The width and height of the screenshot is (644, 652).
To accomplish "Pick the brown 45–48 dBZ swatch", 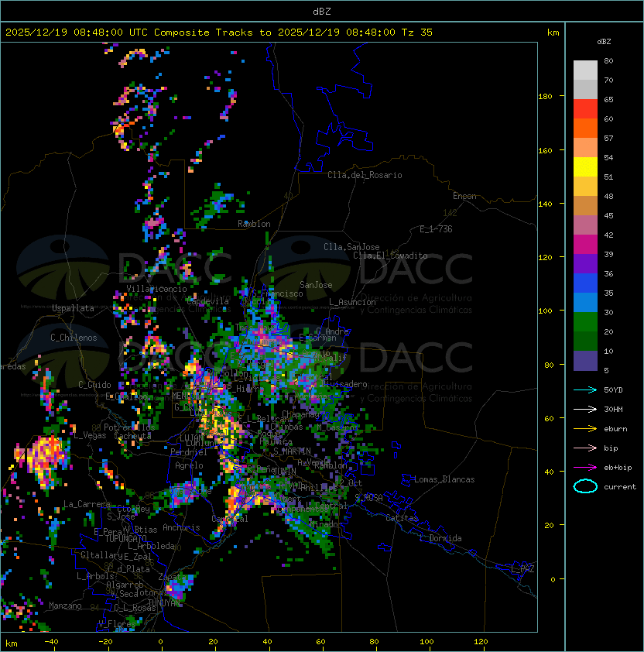I will click(585, 205).
